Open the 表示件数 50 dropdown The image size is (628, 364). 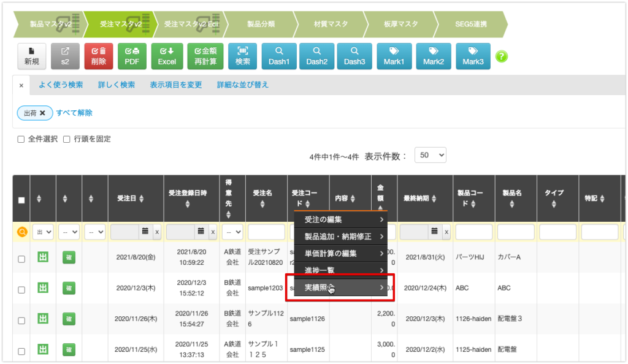pyautogui.click(x=430, y=154)
